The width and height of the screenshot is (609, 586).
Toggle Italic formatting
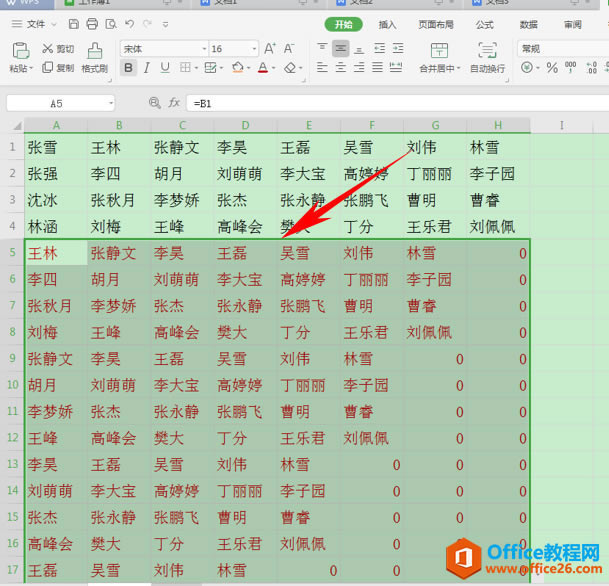tap(146, 68)
